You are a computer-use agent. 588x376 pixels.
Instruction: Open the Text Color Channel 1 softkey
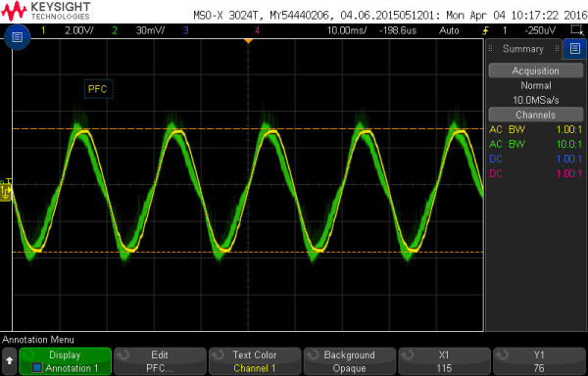(x=255, y=361)
